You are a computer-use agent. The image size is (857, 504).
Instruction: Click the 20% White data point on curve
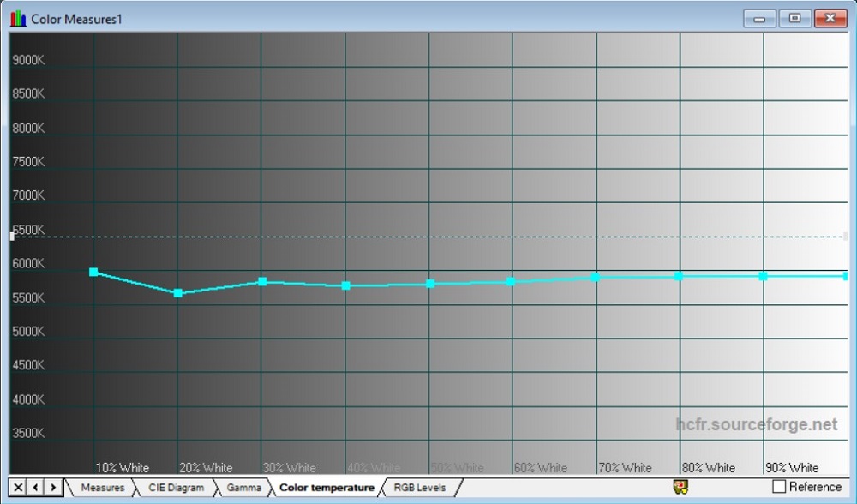(x=177, y=293)
